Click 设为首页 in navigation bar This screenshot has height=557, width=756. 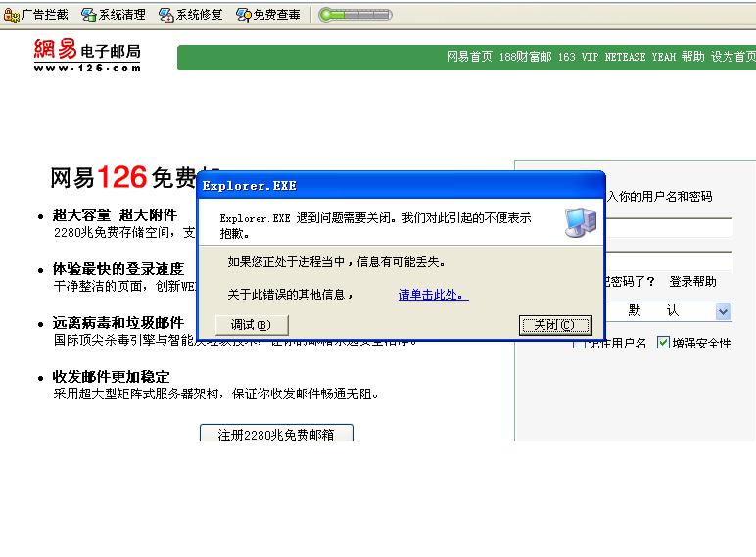point(733,57)
